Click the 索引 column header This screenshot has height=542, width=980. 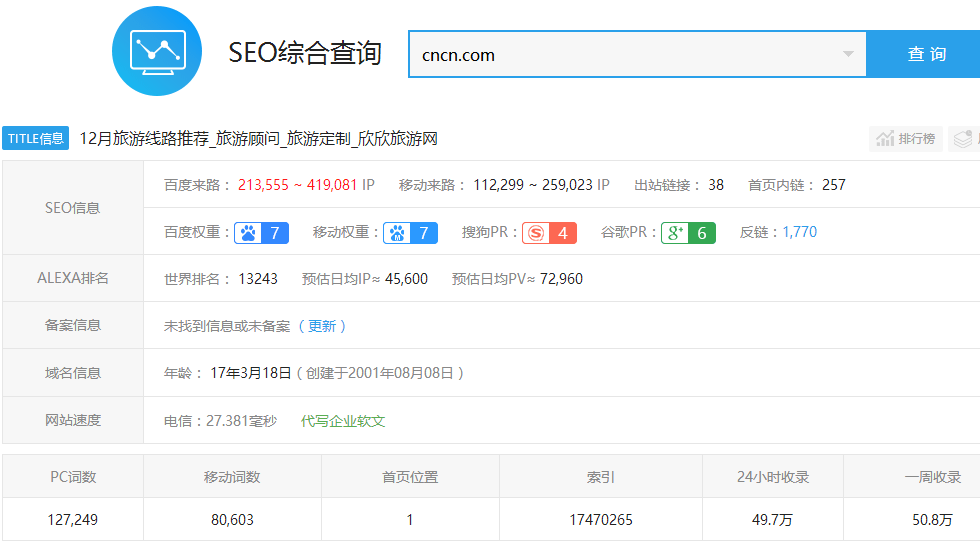pyautogui.click(x=601, y=477)
